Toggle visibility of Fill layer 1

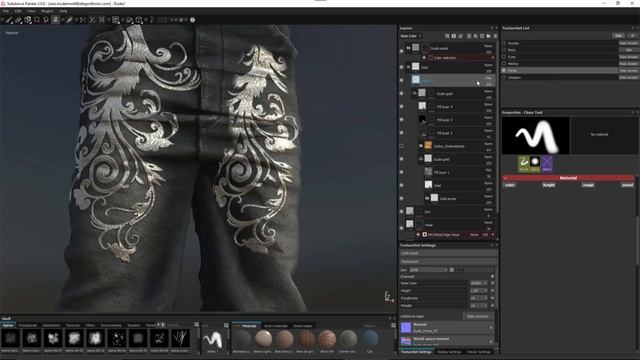pyautogui.click(x=402, y=172)
